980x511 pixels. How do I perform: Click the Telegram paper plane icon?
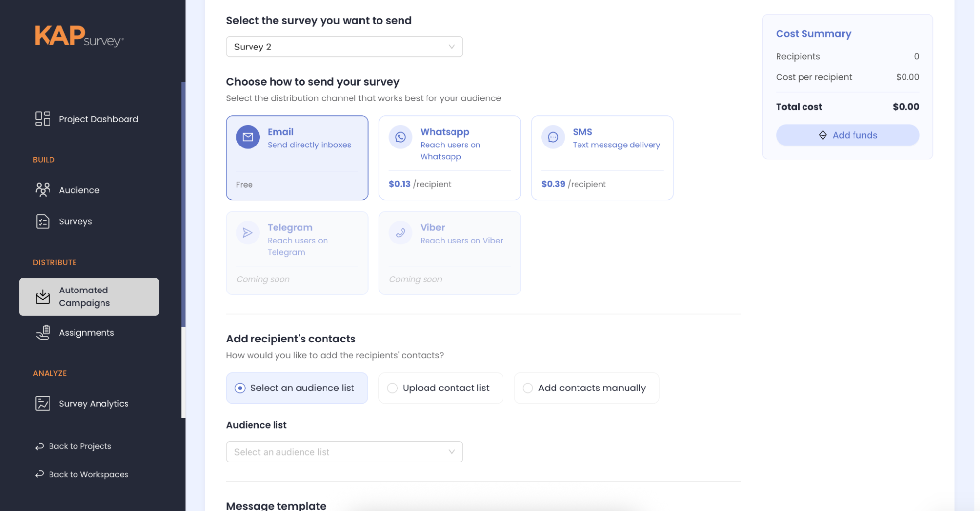coord(248,233)
